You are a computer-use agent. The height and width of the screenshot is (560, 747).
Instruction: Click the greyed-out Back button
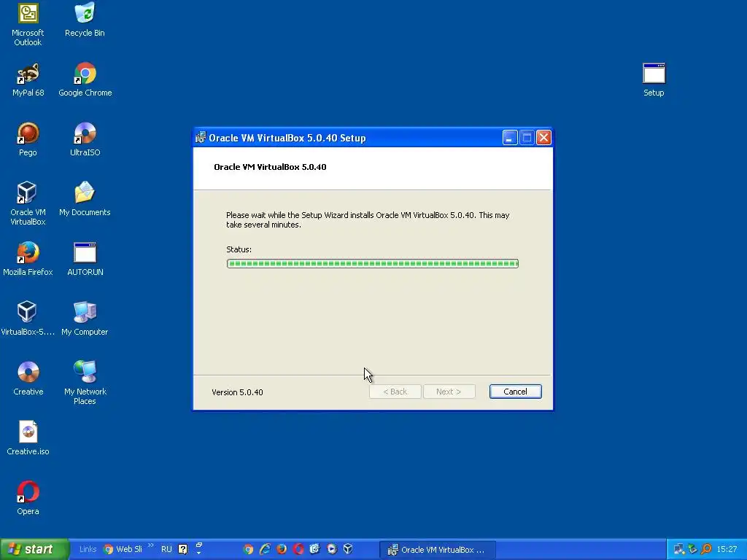coord(395,392)
